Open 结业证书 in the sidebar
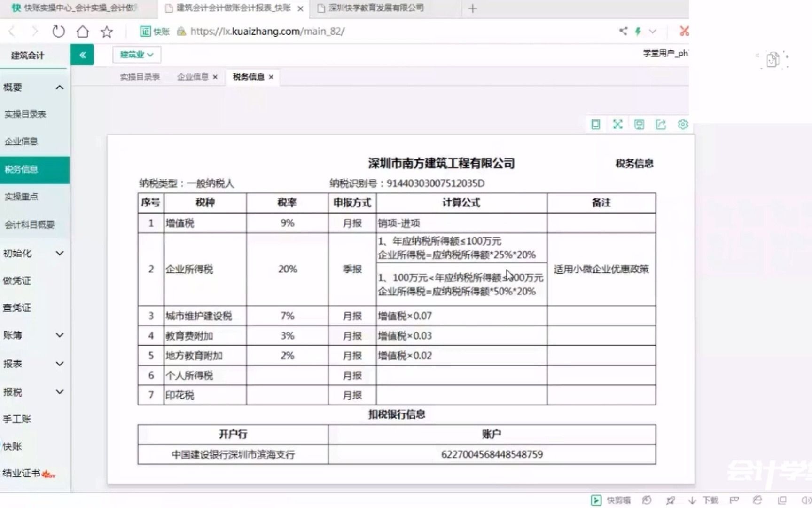The width and height of the screenshot is (812, 508). click(22, 473)
